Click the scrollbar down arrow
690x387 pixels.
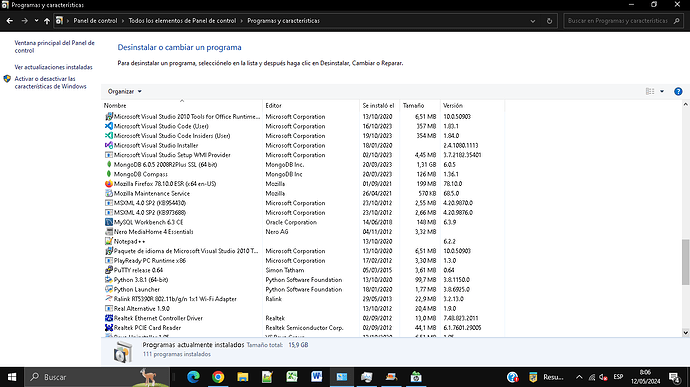coord(685,332)
